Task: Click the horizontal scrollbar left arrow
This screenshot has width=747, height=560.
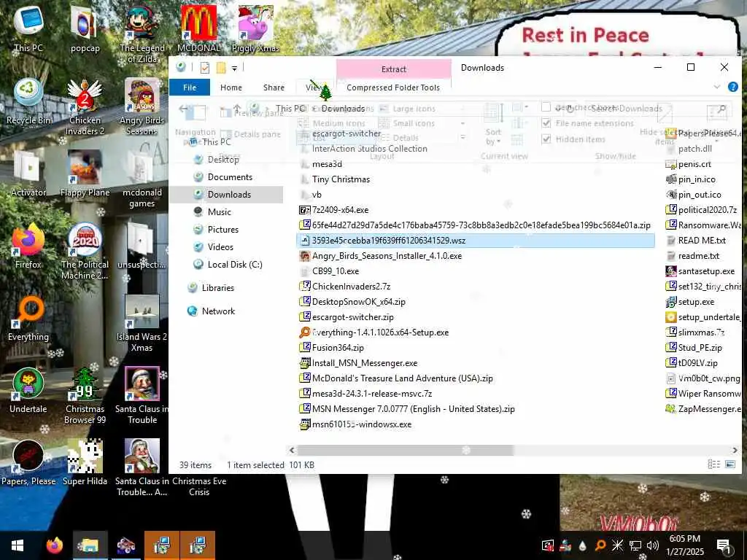Action: coord(292,449)
